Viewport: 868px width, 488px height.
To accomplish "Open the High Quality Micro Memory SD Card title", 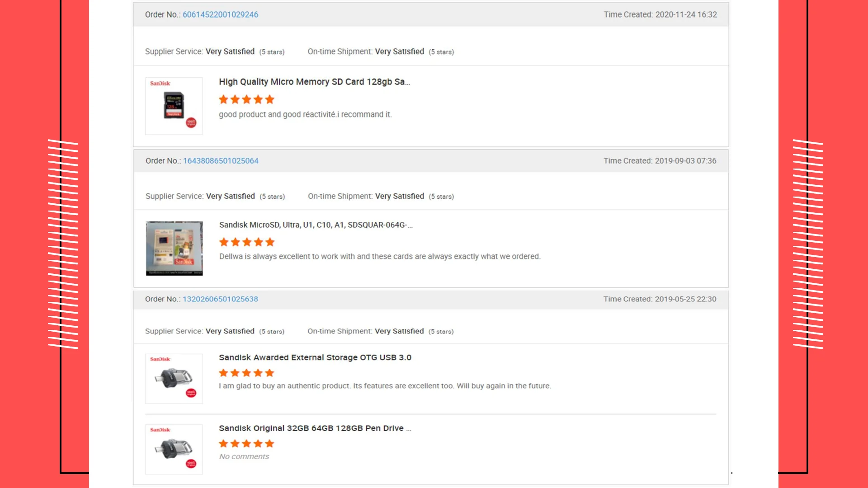I will coord(314,82).
